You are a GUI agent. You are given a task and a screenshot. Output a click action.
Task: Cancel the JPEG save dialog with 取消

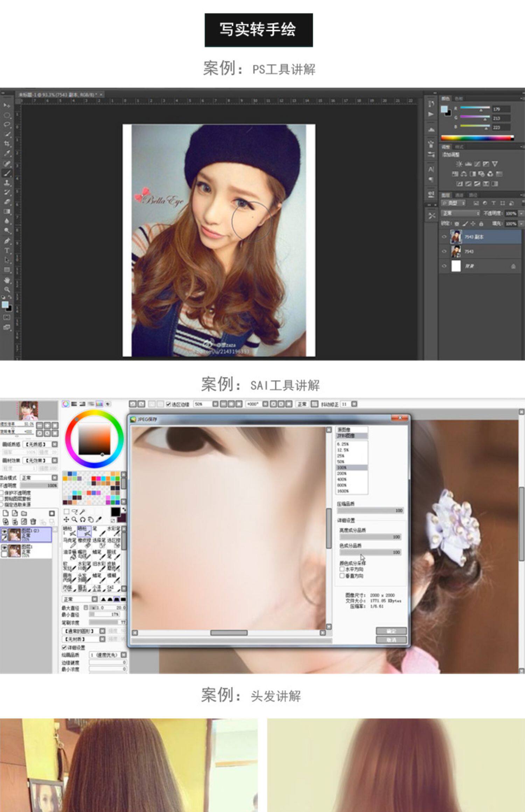tap(391, 640)
